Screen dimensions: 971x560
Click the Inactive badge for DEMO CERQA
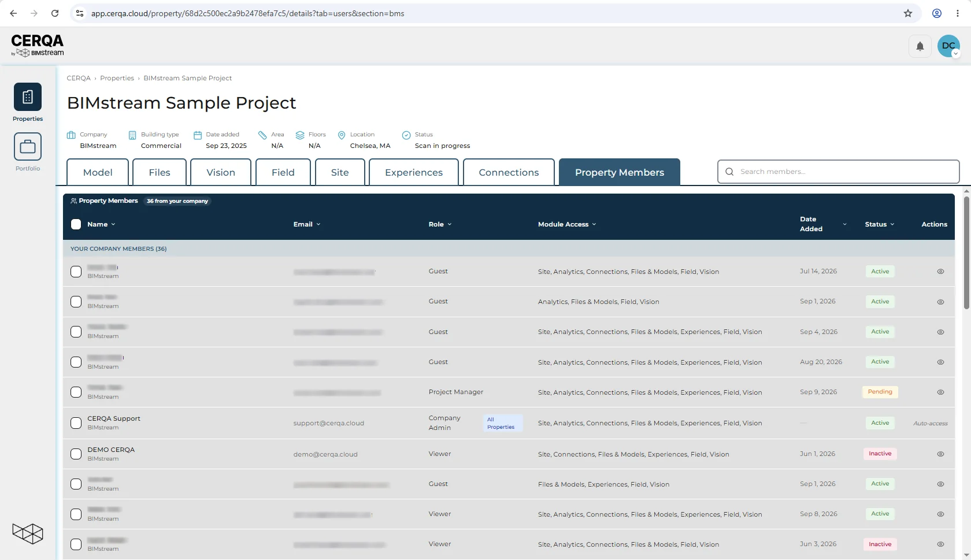point(880,454)
